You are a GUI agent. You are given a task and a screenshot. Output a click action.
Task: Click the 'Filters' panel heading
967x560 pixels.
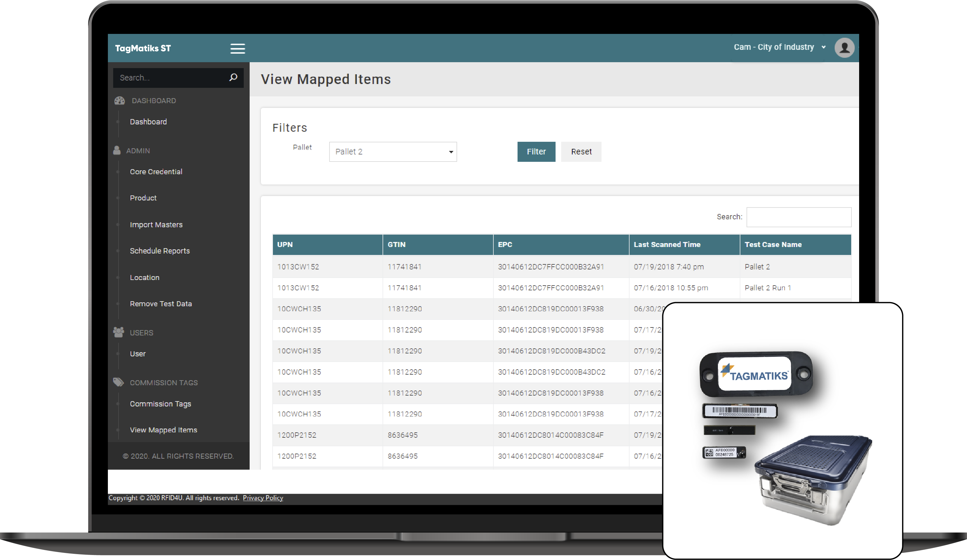pyautogui.click(x=290, y=128)
